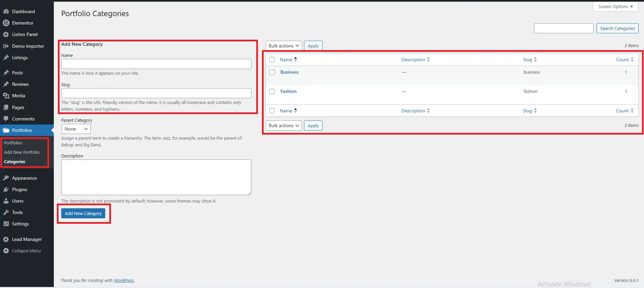The width and height of the screenshot is (644, 288).
Task: Click the Search Categories button
Action: pyautogui.click(x=617, y=28)
